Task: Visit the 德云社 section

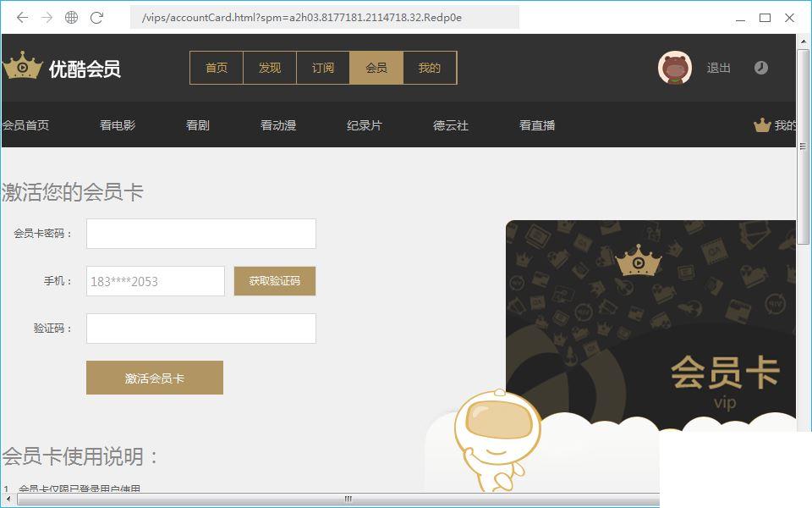Action: click(x=451, y=125)
